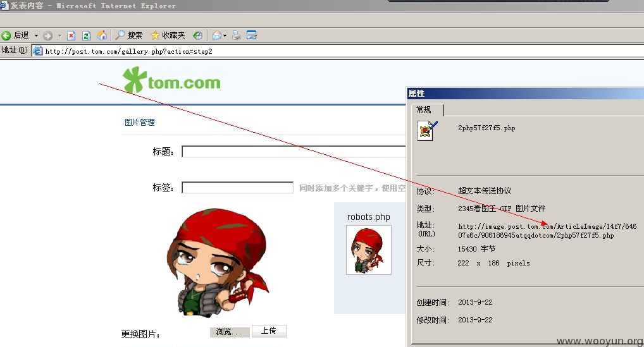Click the Edit page toolbar icon
This screenshot has width=644, height=347.
(252, 35)
